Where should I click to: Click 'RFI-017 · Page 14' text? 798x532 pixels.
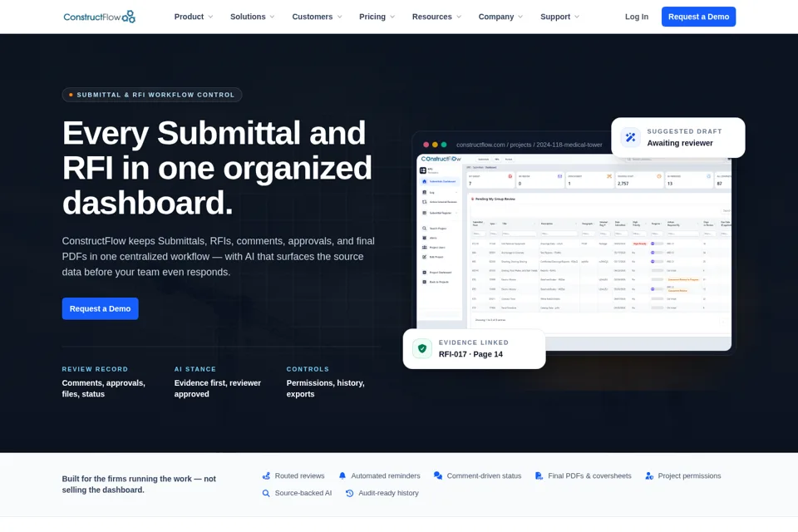470,354
